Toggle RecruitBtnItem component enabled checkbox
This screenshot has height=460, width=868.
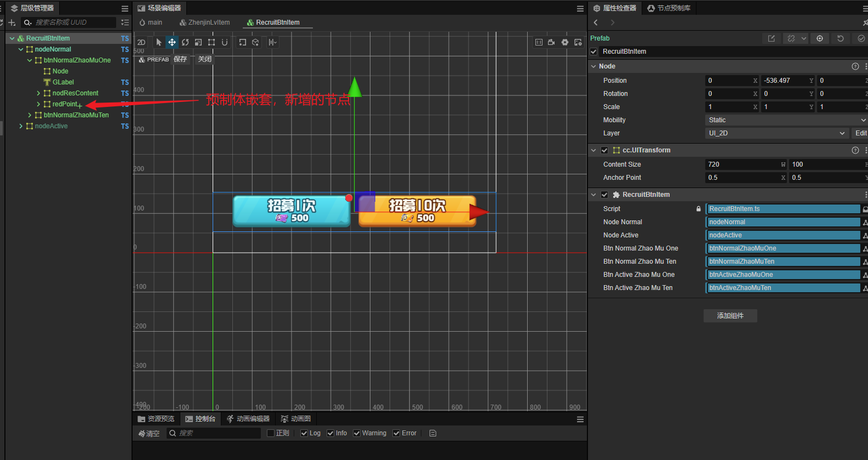(x=604, y=195)
